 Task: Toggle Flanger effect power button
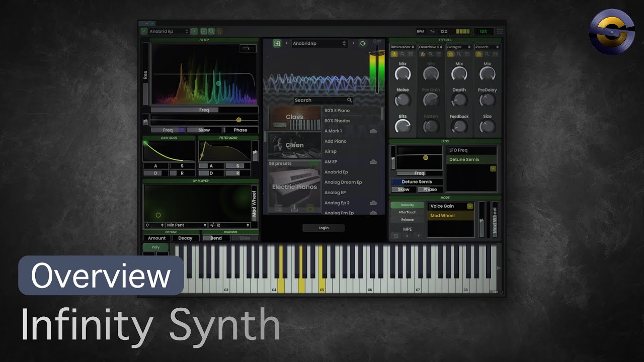tap(451, 54)
